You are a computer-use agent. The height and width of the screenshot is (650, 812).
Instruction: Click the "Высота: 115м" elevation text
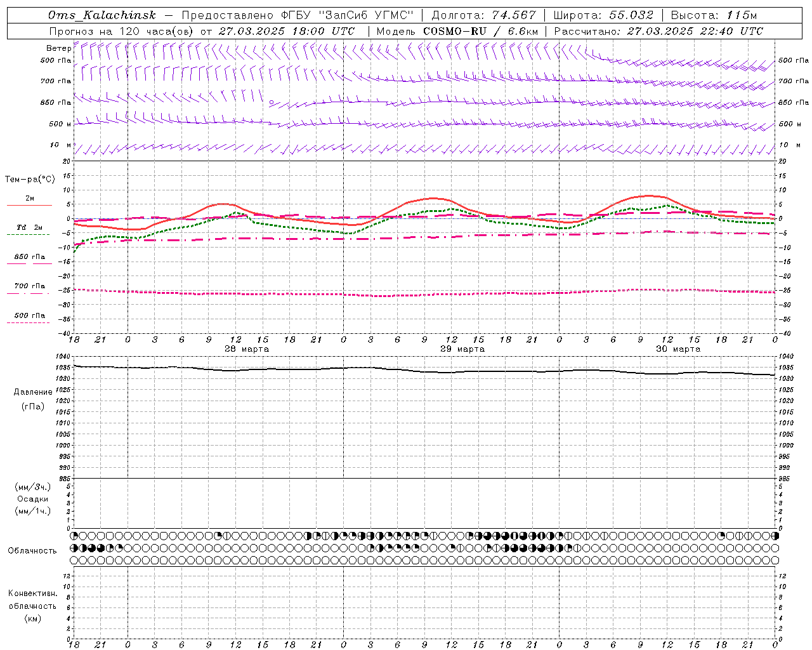click(714, 15)
